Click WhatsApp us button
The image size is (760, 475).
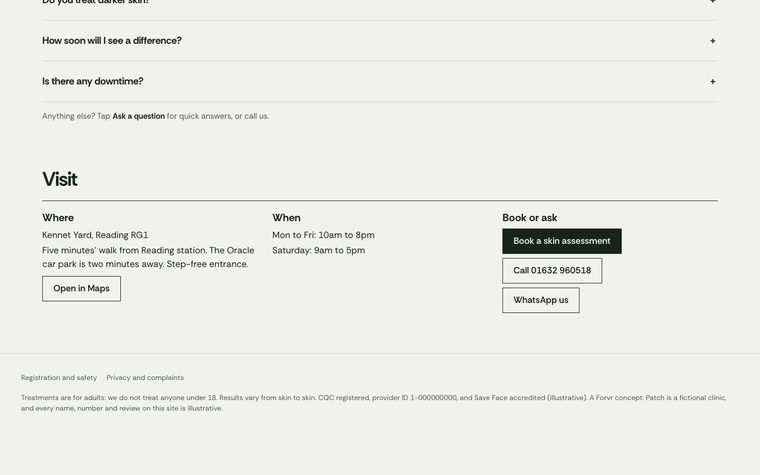540,301
